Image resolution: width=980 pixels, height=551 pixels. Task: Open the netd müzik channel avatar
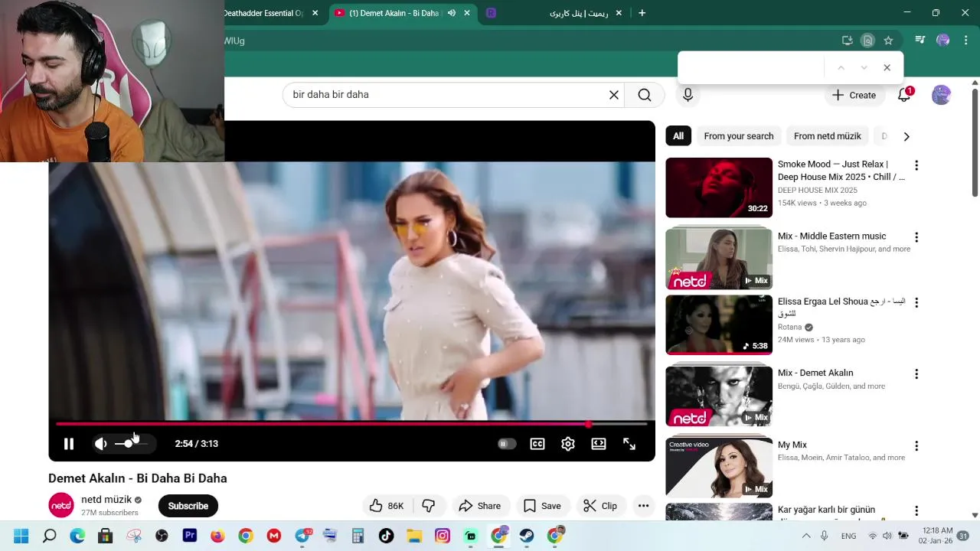pyautogui.click(x=61, y=506)
